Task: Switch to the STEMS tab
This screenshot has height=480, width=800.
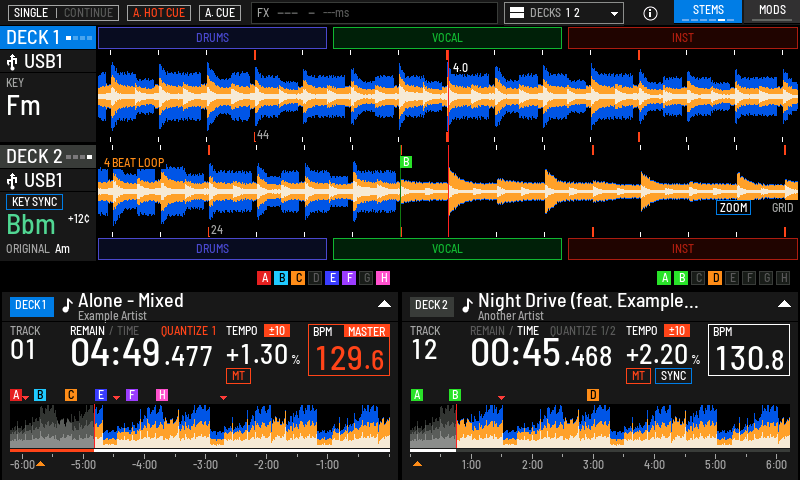Action: tap(708, 11)
